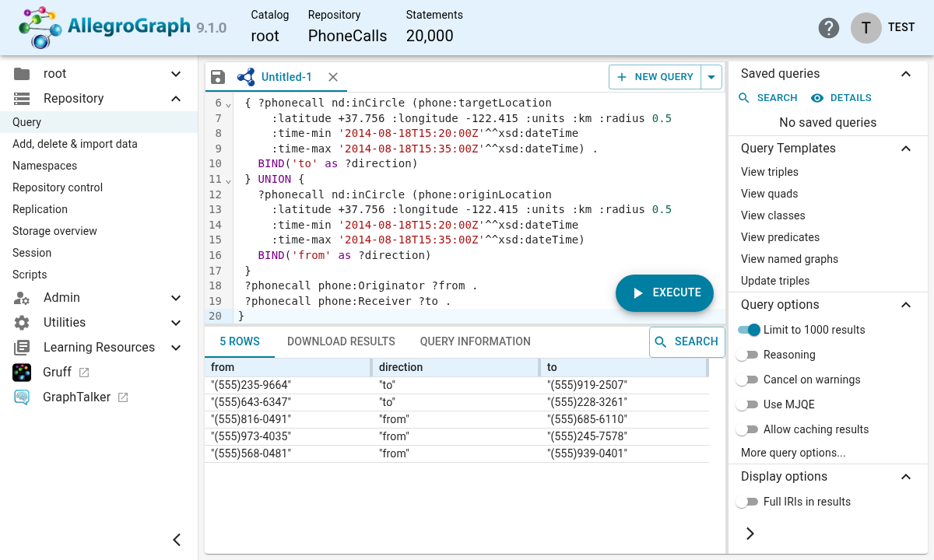Screen dimensions: 934x560
Task: Click the Gruff app icon
Action: point(22,373)
